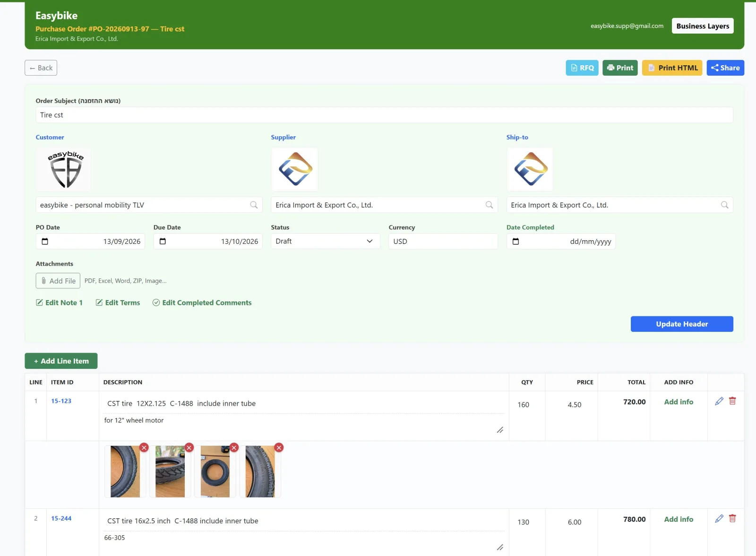Viewport: 756px width, 556px height.
Task: Open the Date Completed calendar icon
Action: tap(515, 241)
